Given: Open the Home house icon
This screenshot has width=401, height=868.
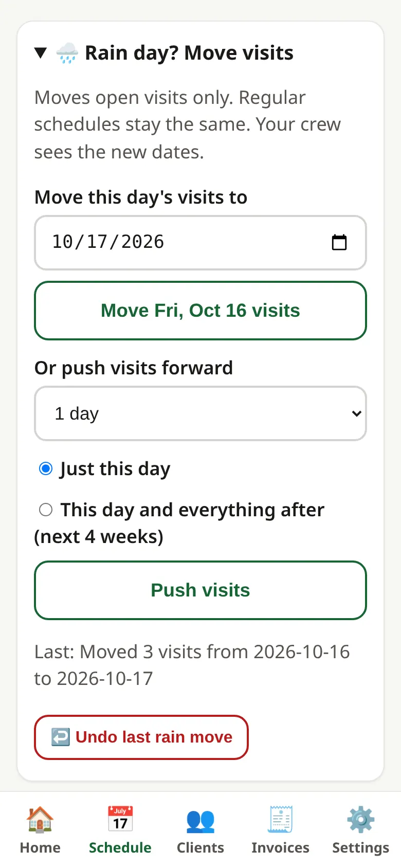Looking at the screenshot, I should point(40,819).
